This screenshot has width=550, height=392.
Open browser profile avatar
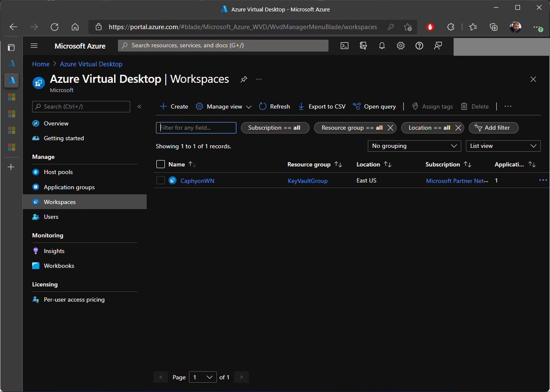pyautogui.click(x=515, y=27)
